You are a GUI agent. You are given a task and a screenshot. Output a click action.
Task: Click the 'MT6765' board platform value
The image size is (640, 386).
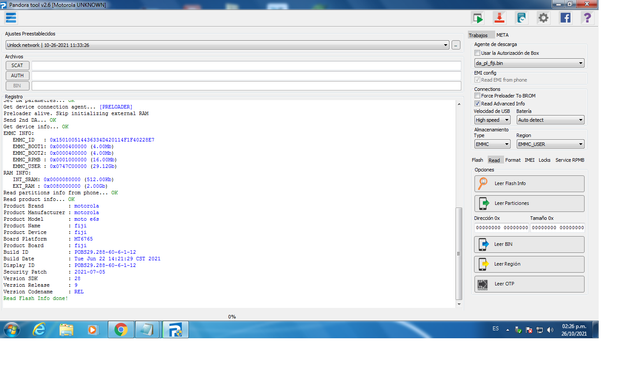[83, 239]
